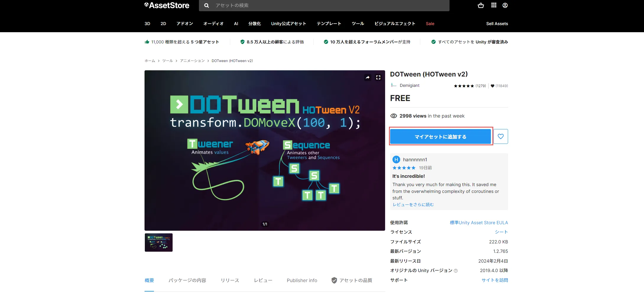Open the ツール category menu
The height and width of the screenshot is (301, 644).
click(358, 24)
